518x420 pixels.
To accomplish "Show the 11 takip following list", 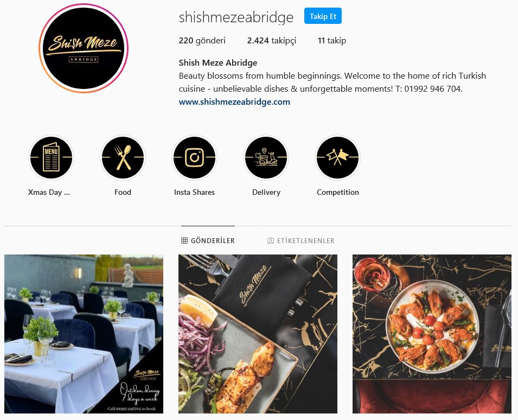I will [331, 41].
